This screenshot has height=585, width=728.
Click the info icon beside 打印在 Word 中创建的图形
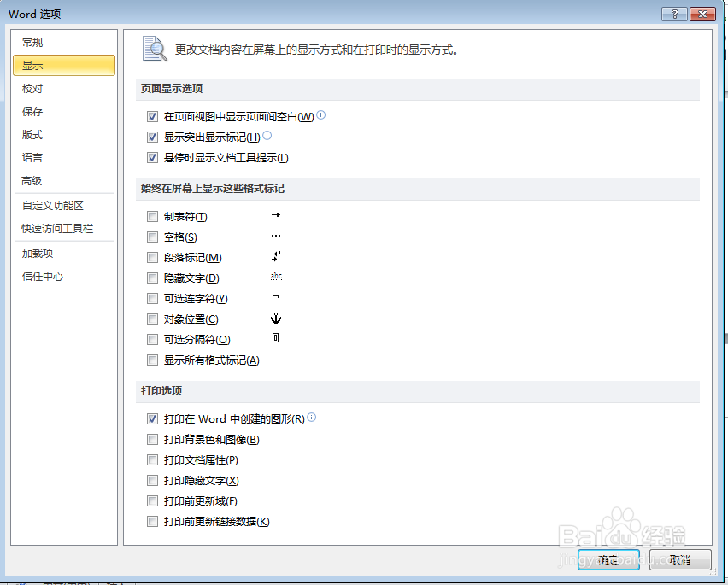click(x=312, y=418)
